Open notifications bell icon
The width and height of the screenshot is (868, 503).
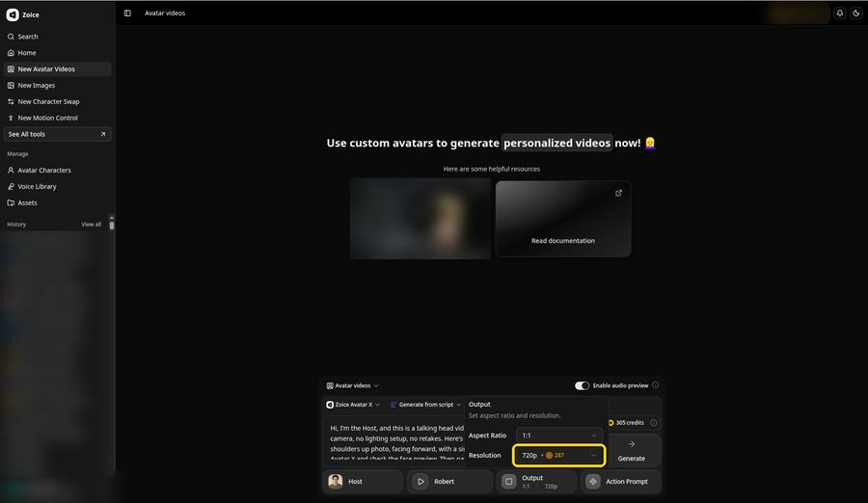[x=840, y=13]
